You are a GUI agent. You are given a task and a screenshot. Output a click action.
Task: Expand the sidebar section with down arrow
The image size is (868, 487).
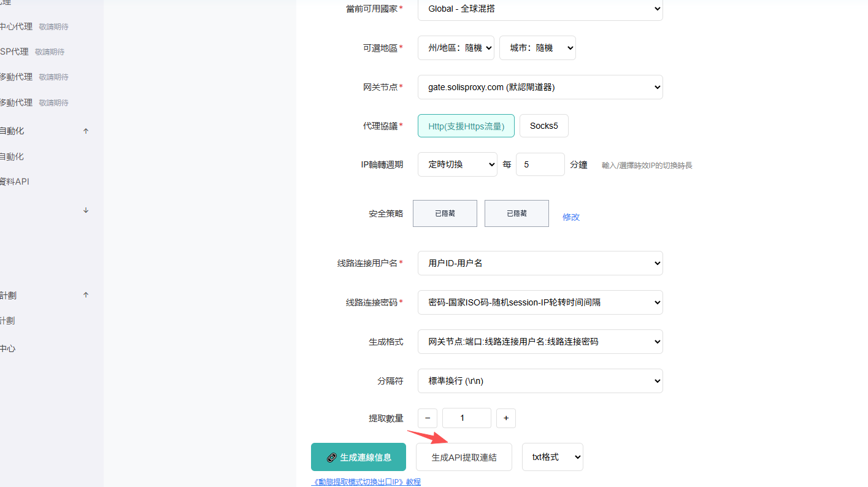(x=86, y=210)
